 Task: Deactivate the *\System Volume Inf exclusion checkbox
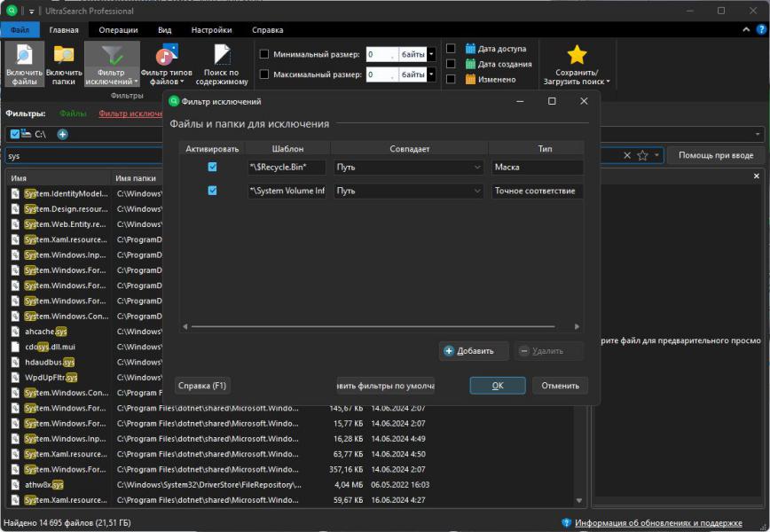212,191
